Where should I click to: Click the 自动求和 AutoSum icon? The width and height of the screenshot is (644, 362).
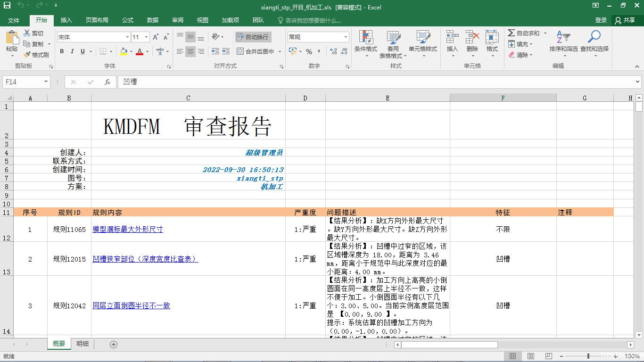(x=524, y=33)
